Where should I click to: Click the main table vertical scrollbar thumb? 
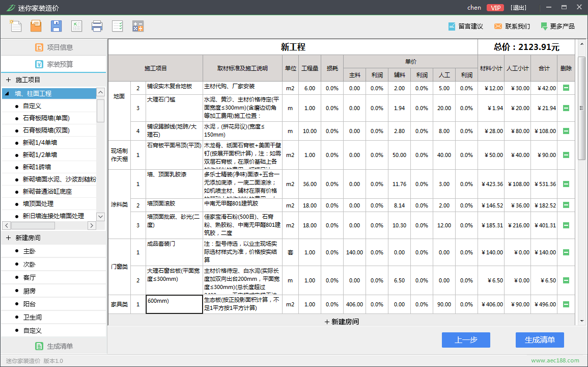click(x=581, y=108)
